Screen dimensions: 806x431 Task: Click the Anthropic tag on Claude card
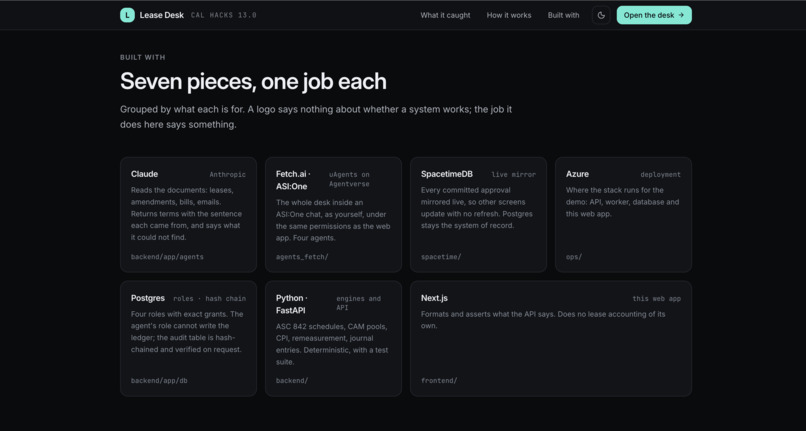[x=227, y=174]
